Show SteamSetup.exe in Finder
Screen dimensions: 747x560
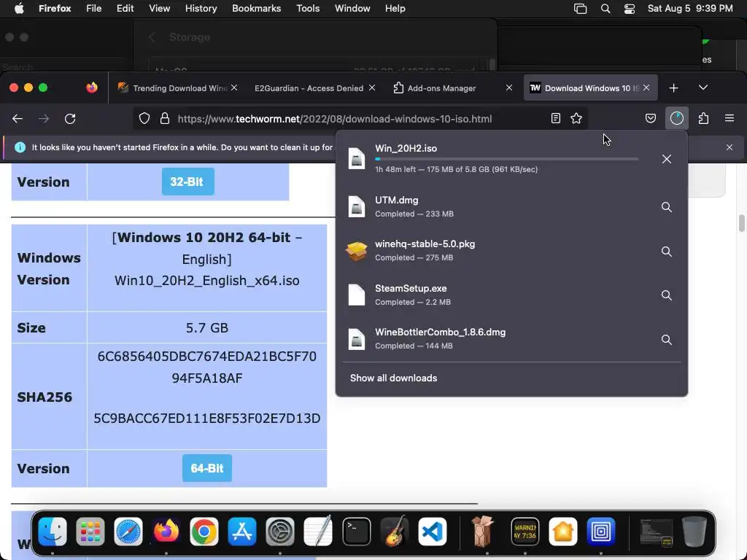667,295
